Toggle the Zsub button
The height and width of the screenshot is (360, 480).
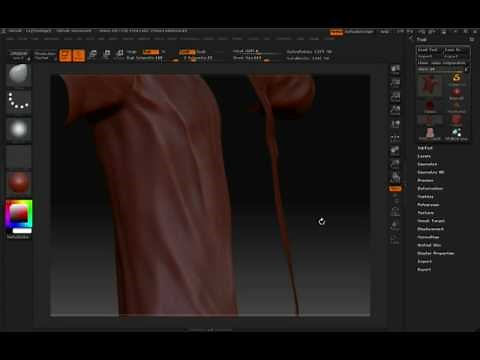pos(201,52)
